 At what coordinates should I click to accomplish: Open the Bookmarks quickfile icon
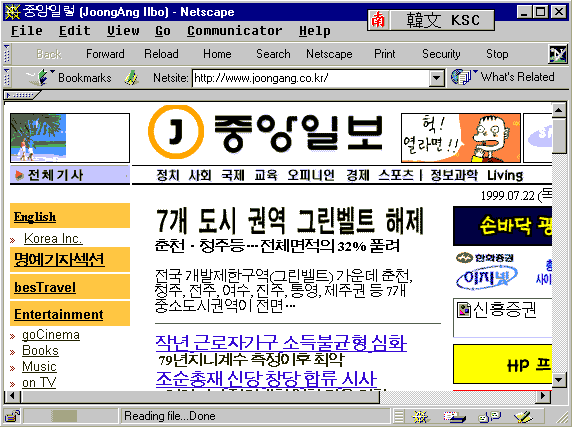tap(41, 77)
